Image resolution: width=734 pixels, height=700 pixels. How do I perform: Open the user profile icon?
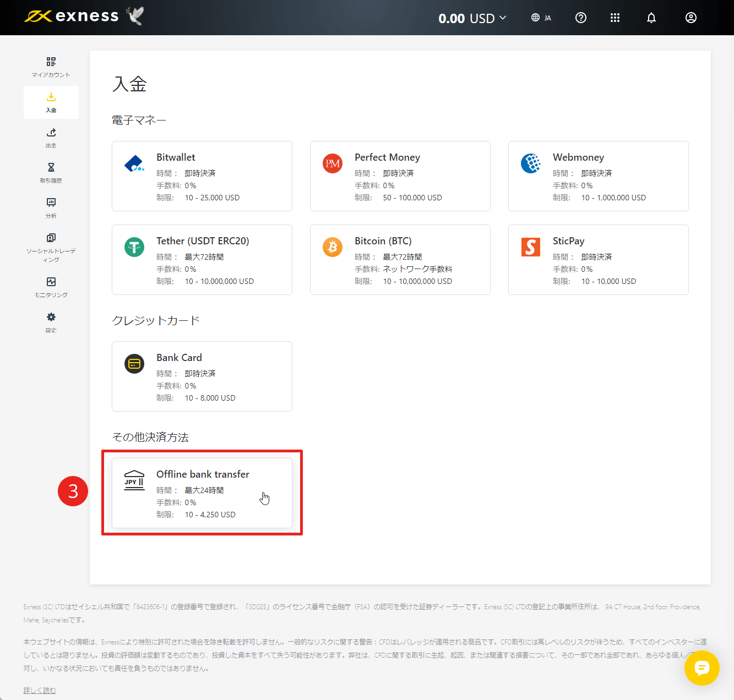point(691,18)
